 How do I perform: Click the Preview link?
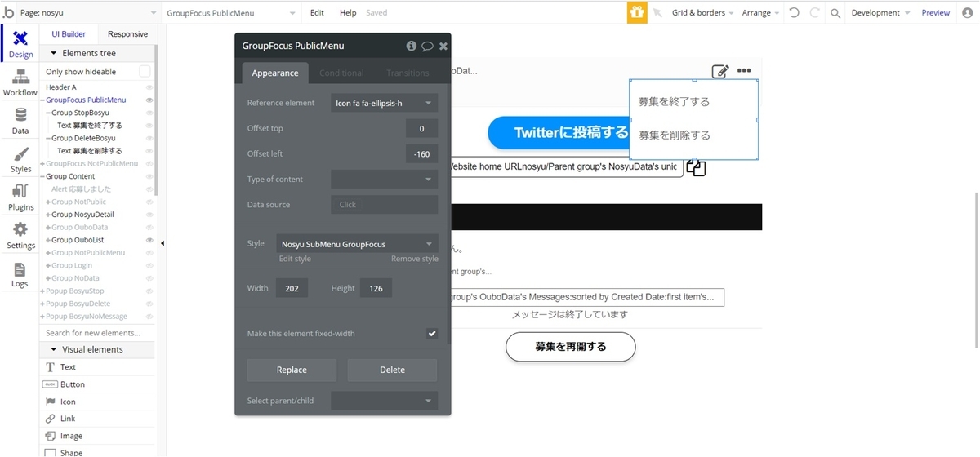pyautogui.click(x=936, y=13)
